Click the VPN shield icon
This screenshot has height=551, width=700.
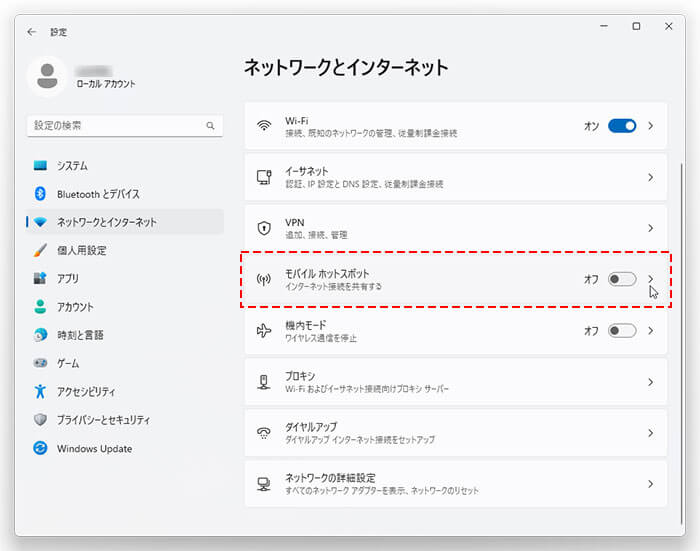point(264,228)
